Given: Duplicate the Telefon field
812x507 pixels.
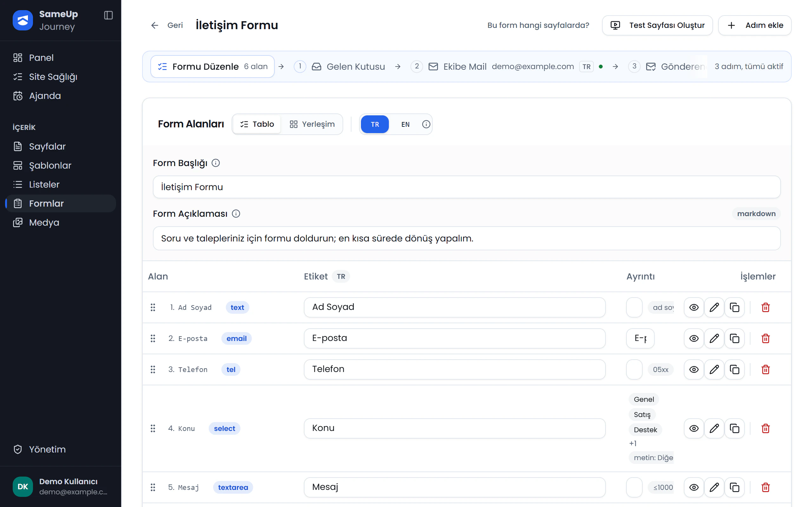Looking at the screenshot, I should point(734,369).
